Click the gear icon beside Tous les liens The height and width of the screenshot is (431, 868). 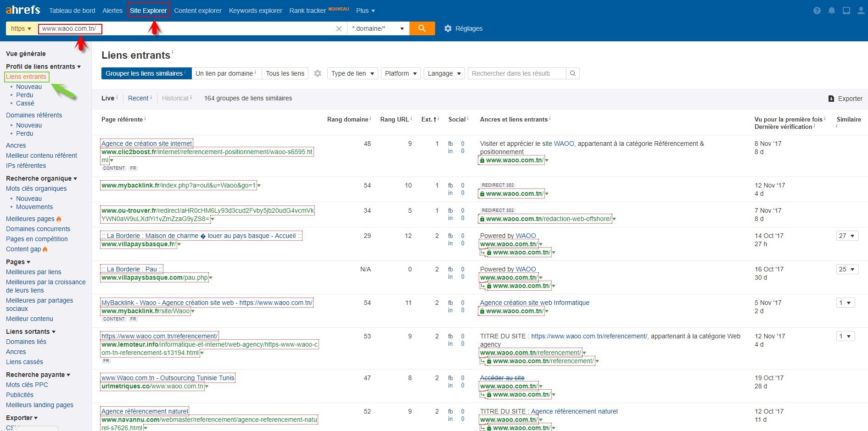(x=318, y=73)
